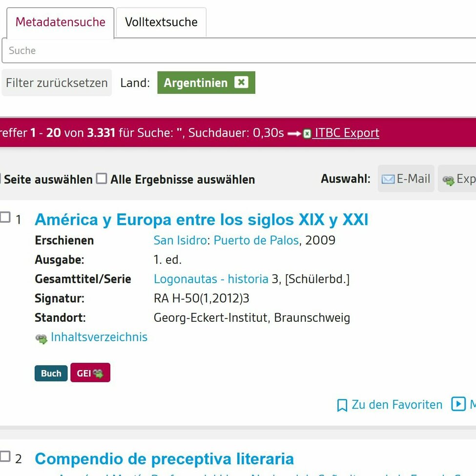Enable Alle Ergebnisse auswählen checkbox
Image resolution: width=476 pixels, height=476 pixels.
click(101, 179)
